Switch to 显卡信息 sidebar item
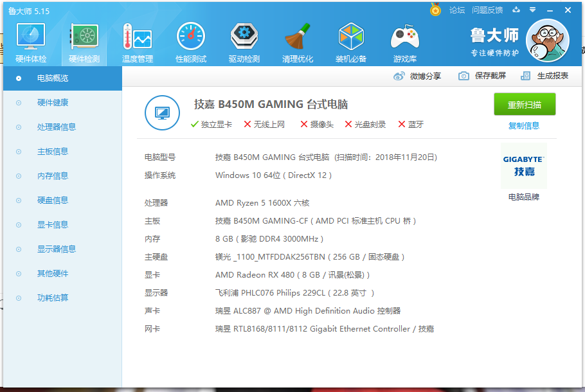The image size is (585, 392). coord(52,225)
